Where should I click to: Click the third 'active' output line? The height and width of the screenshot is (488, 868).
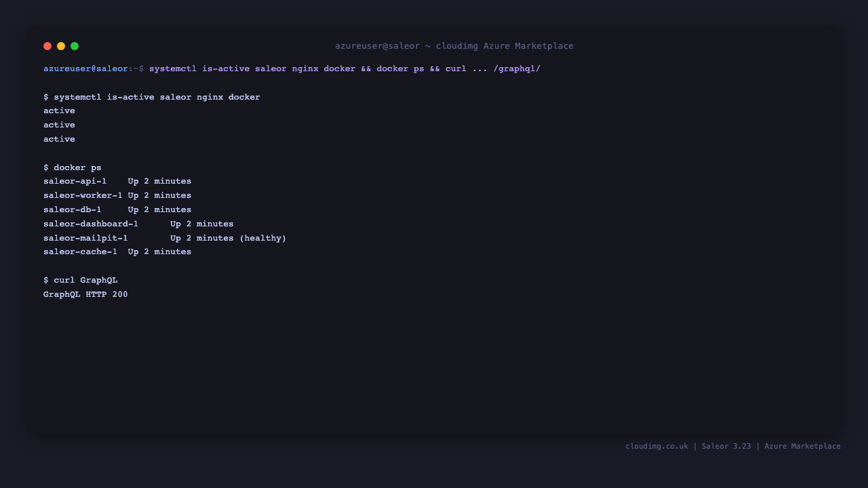pyautogui.click(x=59, y=139)
